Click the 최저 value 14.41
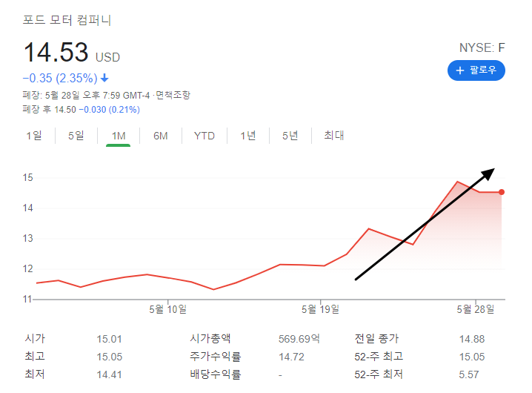The height and width of the screenshot is (393, 532). tap(109, 374)
